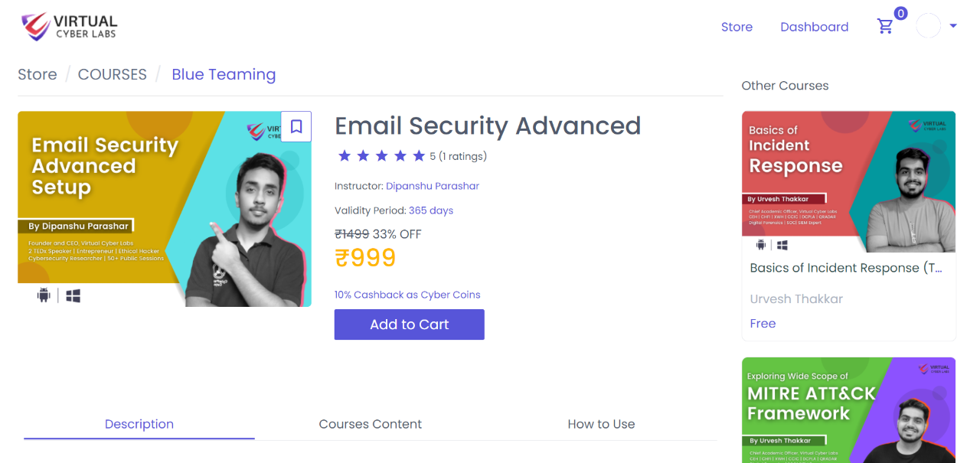Screen dimensions: 980x463
Task: Navigate to Blue Teaming breadcrumb
Action: pyautogui.click(x=224, y=74)
